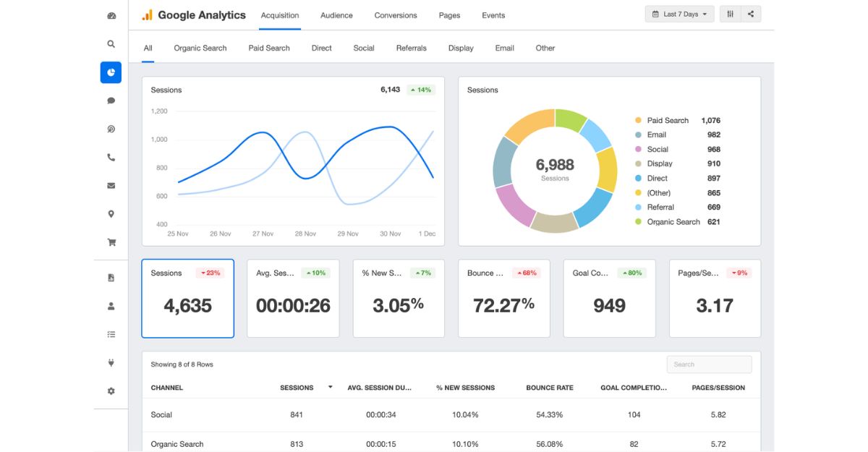This screenshot has height=452, width=868.
Task: Select the Email channel tab
Action: [505, 48]
